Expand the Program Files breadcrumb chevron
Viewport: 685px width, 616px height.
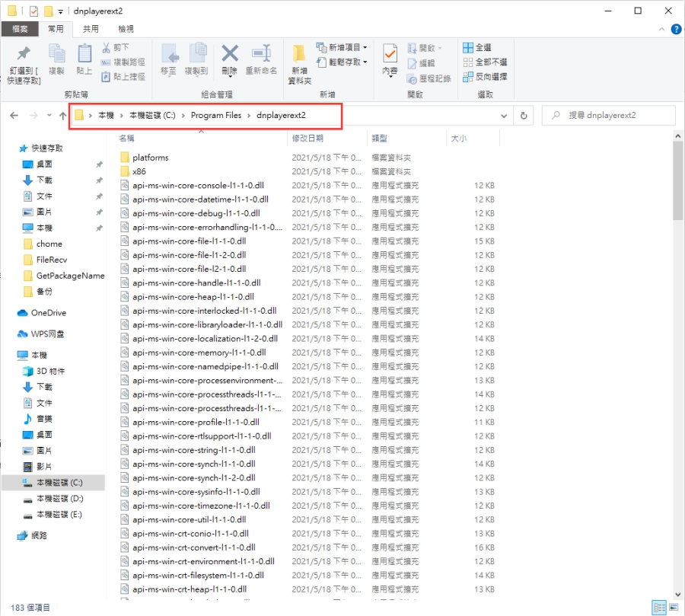pyautogui.click(x=249, y=116)
